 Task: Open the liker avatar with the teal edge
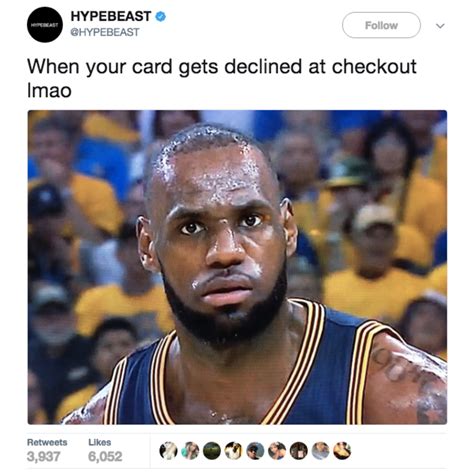click(190, 451)
